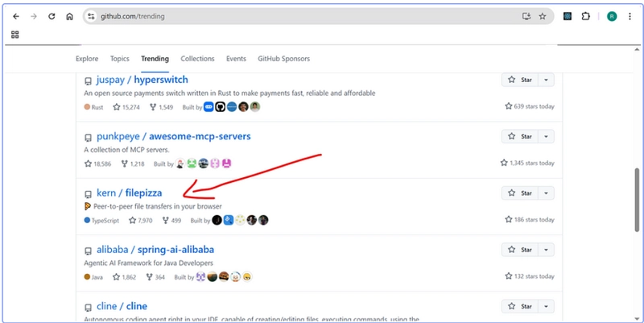644x323 pixels.
Task: Click the repo icon beside juspay / hyperswitch
Action: click(88, 81)
